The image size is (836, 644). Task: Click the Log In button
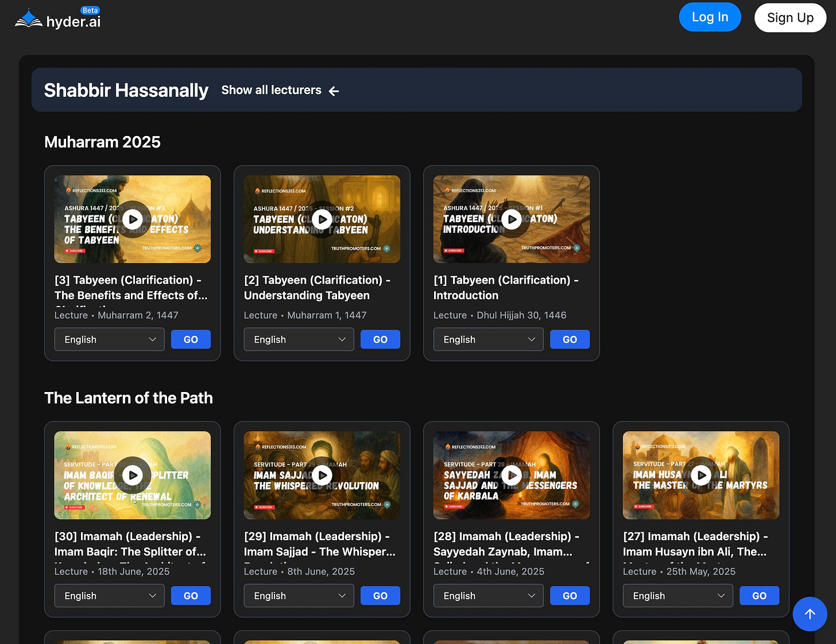click(x=710, y=17)
